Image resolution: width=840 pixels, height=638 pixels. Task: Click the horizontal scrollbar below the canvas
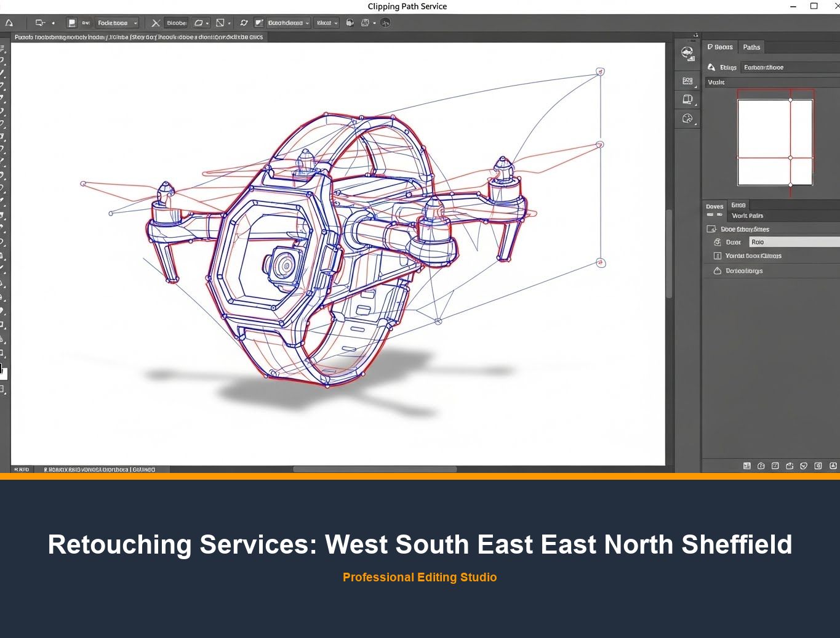(374, 469)
